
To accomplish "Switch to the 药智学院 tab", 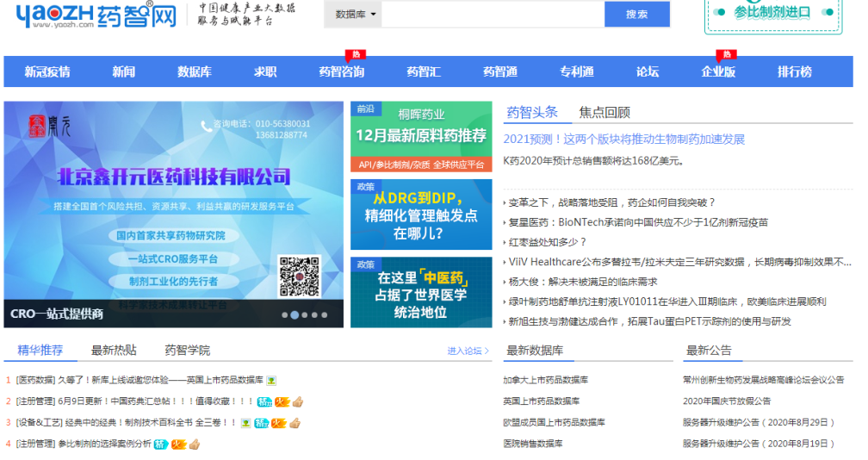I will coord(188,351).
